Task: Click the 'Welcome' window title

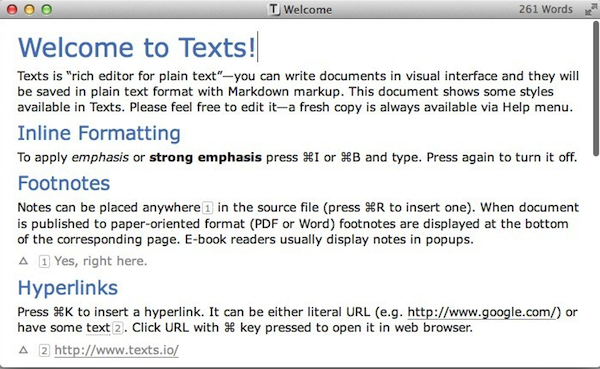Action: tap(308, 10)
